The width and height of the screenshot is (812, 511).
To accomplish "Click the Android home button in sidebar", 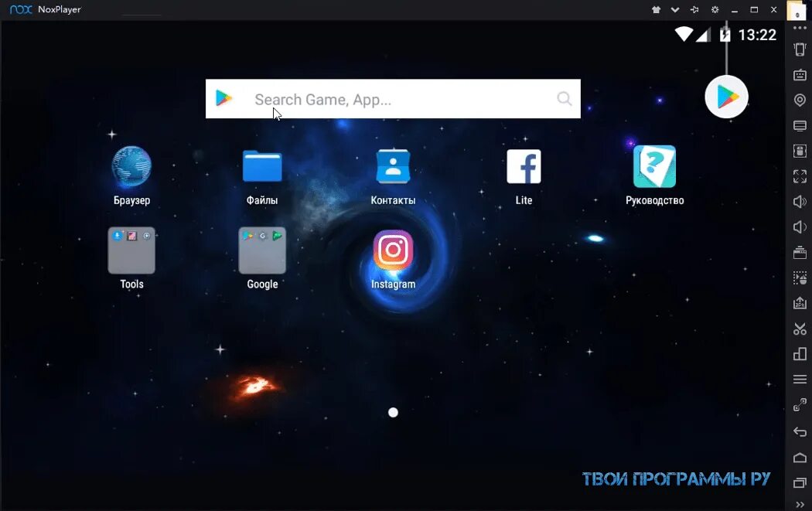I will (800, 457).
